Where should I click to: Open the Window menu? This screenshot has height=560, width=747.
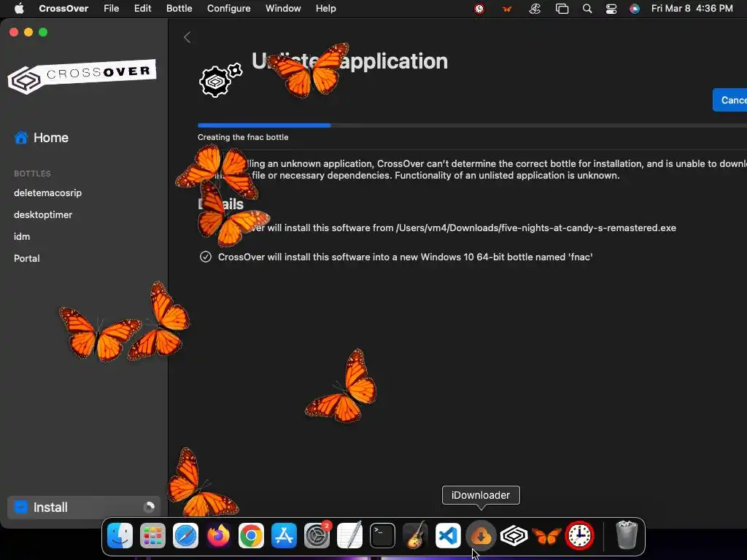[283, 9]
